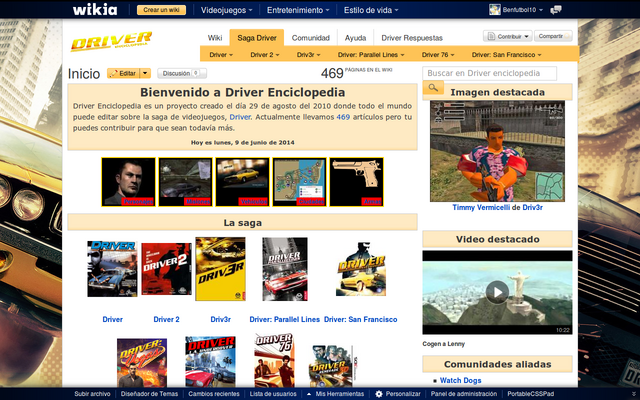Click the Driver Enciclopedia logo
640x400 pixels.
(x=111, y=41)
